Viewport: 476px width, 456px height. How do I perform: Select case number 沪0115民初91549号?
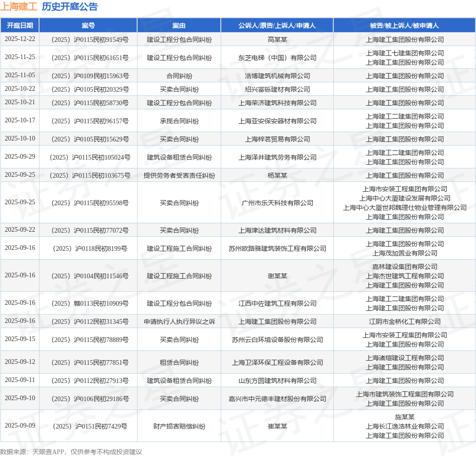[90, 40]
